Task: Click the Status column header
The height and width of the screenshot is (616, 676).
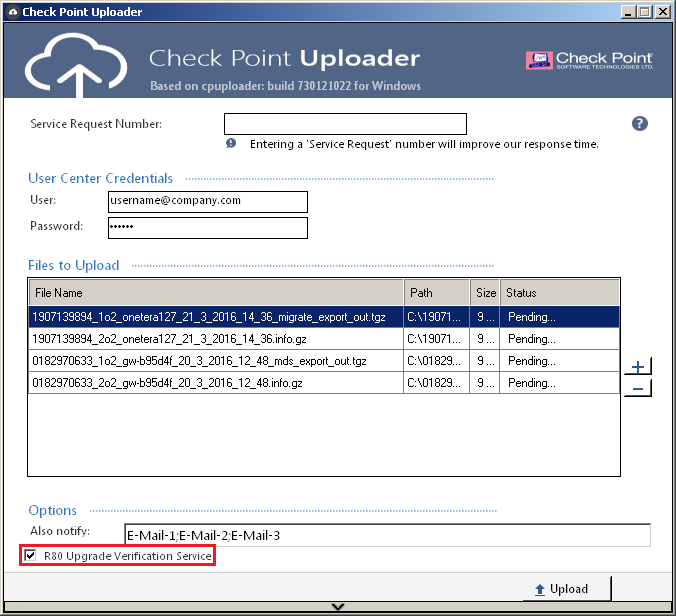Action: click(x=560, y=293)
